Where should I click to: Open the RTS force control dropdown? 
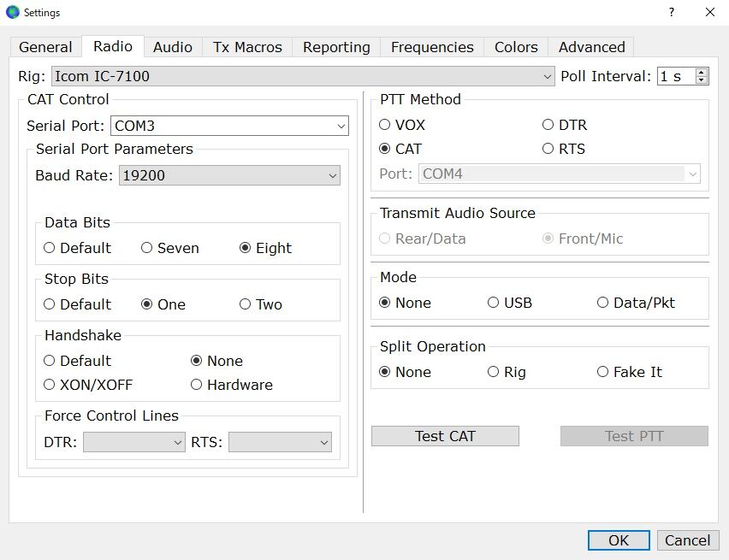[280, 442]
